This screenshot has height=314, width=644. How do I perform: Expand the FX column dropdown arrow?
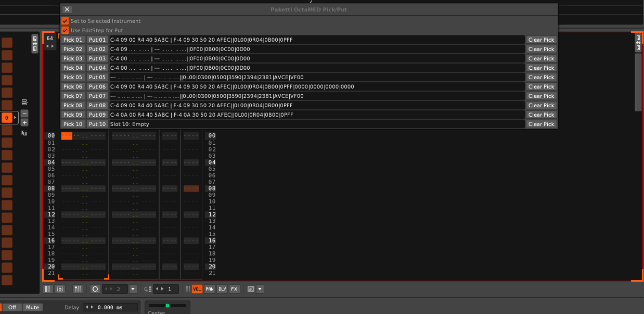point(260,289)
